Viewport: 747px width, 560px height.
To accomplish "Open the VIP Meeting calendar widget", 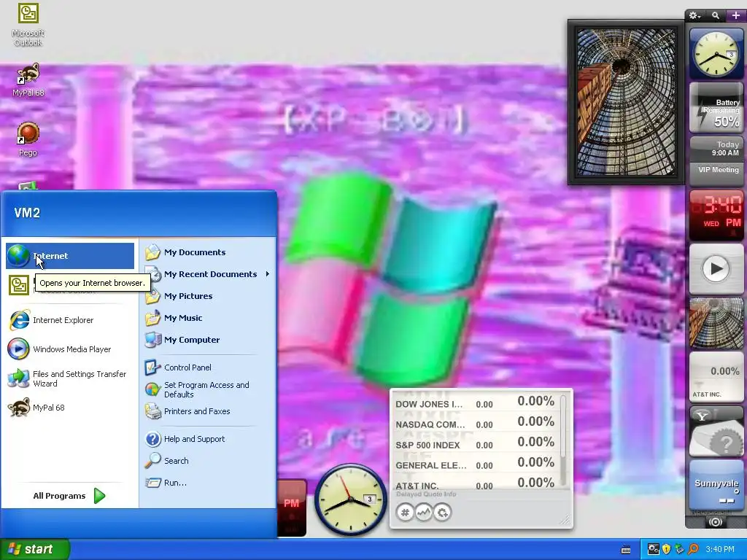I will (716, 161).
